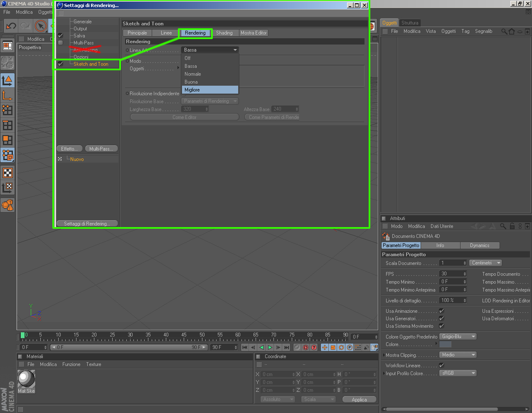Viewport: 532px width, 413px height.
Task: Click the lock icon in Attributes panel
Action: [512, 226]
